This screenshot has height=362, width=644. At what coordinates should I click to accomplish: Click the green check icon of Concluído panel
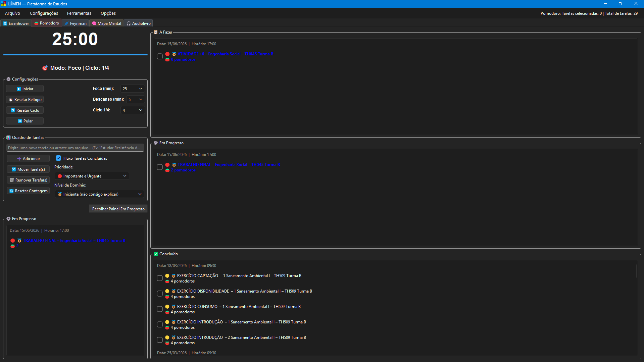[156, 254]
